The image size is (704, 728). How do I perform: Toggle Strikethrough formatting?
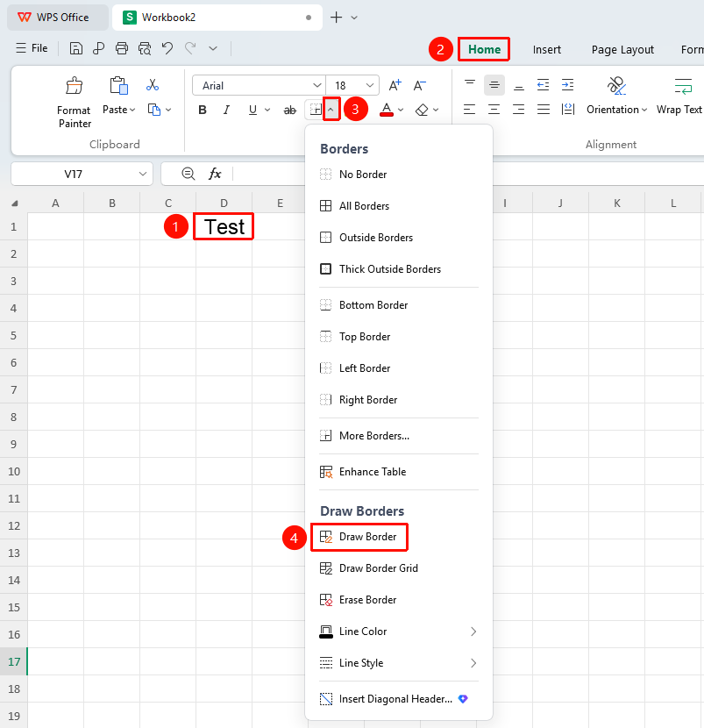[x=290, y=110]
